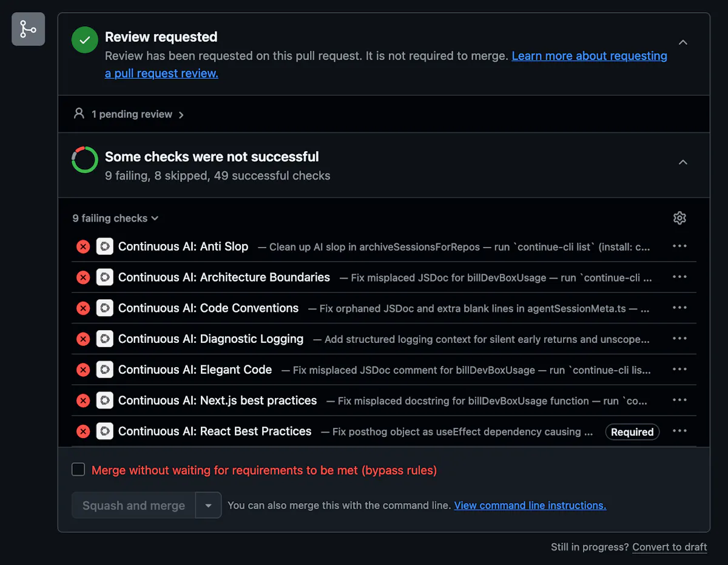Screen dimensions: 728x565
Task: Open the more options menu for Diagnostic Logging
Action: click(679, 339)
